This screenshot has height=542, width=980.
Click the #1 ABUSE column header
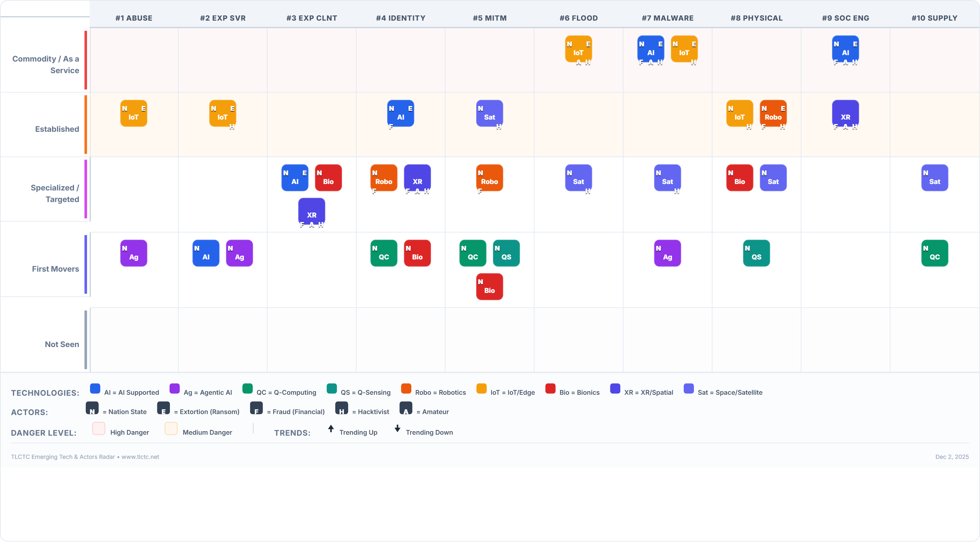133,18
